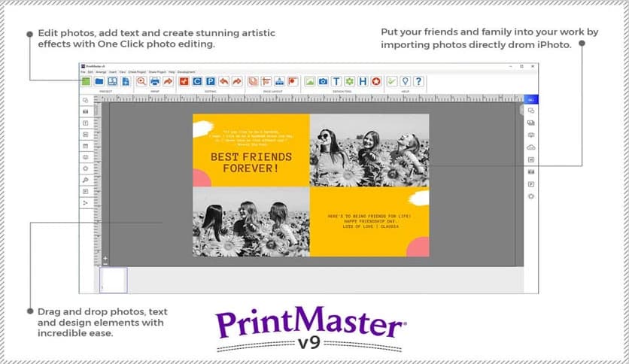Click the share nodes icon ending the left sidebar
Screen dimensions: 629x364
[86, 203]
